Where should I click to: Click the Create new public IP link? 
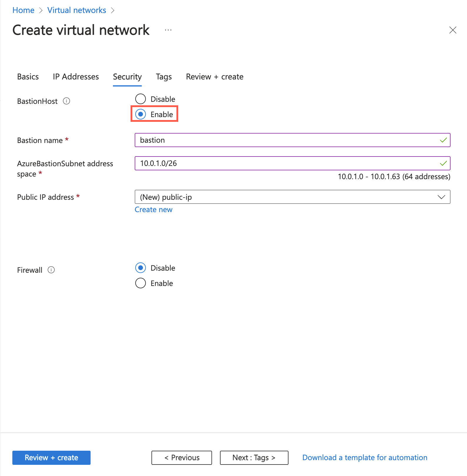(x=154, y=209)
